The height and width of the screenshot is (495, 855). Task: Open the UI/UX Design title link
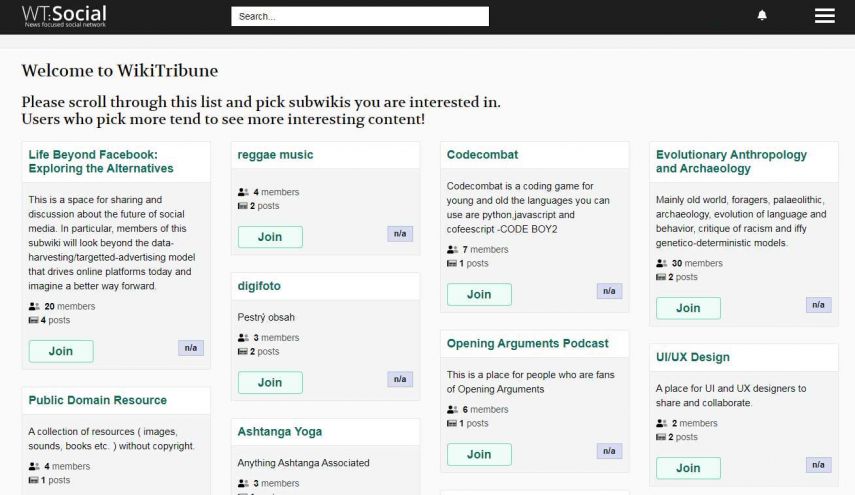click(693, 357)
